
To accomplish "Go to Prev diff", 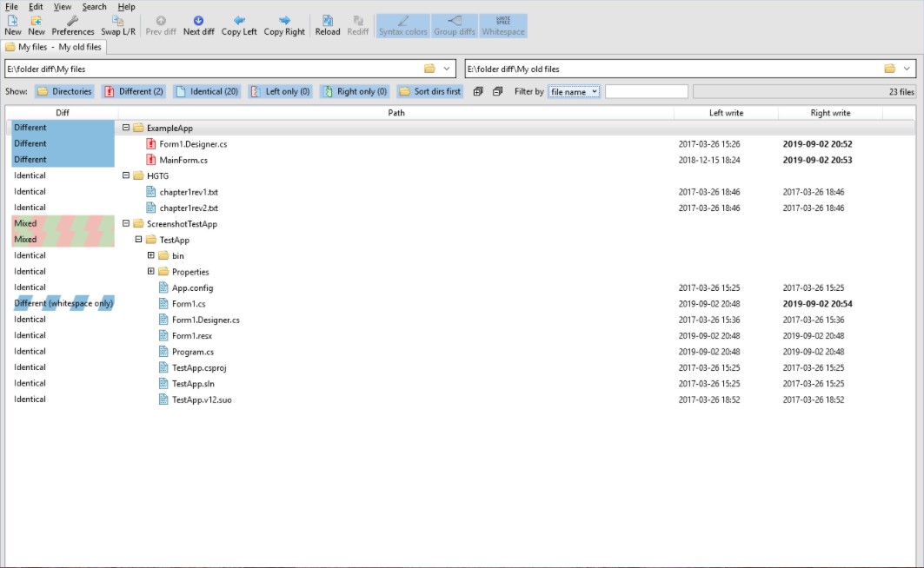I will [x=161, y=25].
